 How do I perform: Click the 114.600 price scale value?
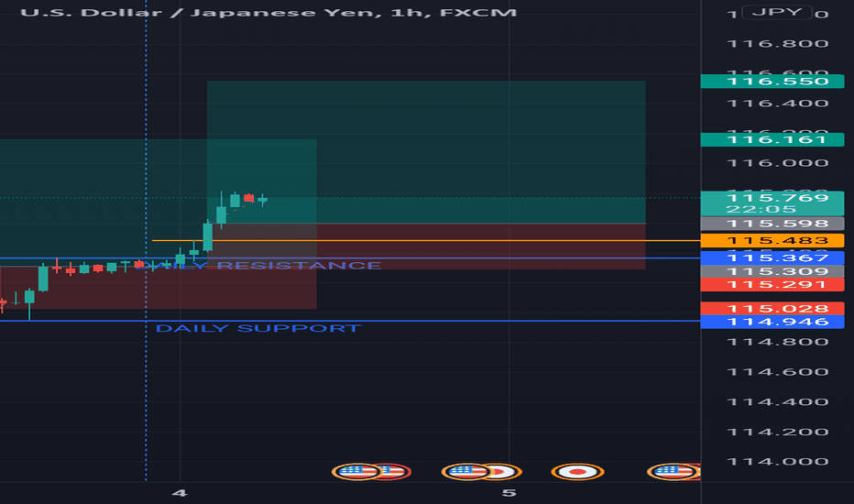coord(778,372)
